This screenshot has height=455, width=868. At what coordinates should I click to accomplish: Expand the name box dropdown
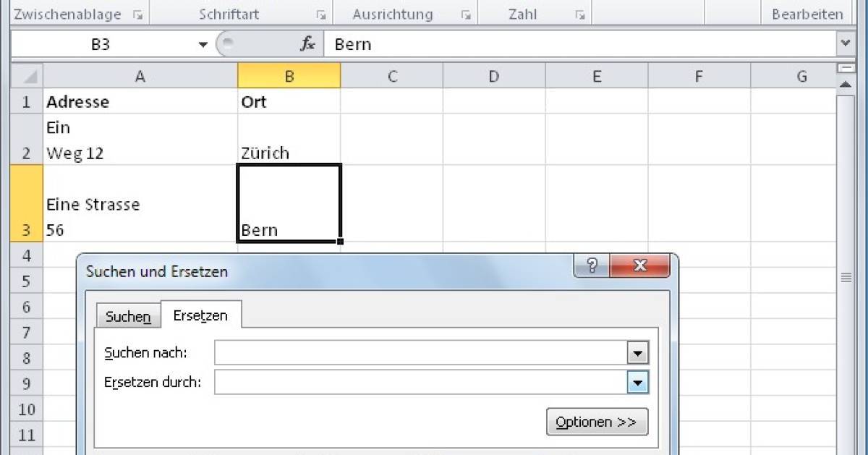(203, 45)
